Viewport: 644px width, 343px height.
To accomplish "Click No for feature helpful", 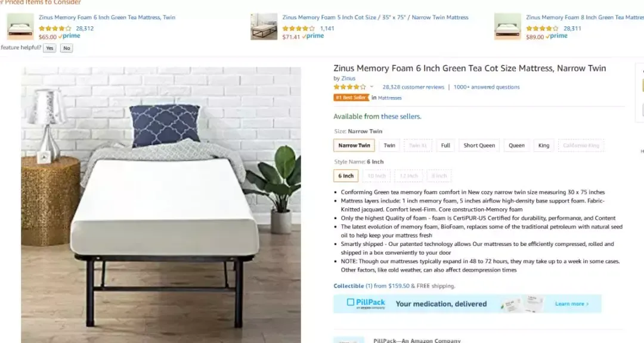I will (x=67, y=48).
